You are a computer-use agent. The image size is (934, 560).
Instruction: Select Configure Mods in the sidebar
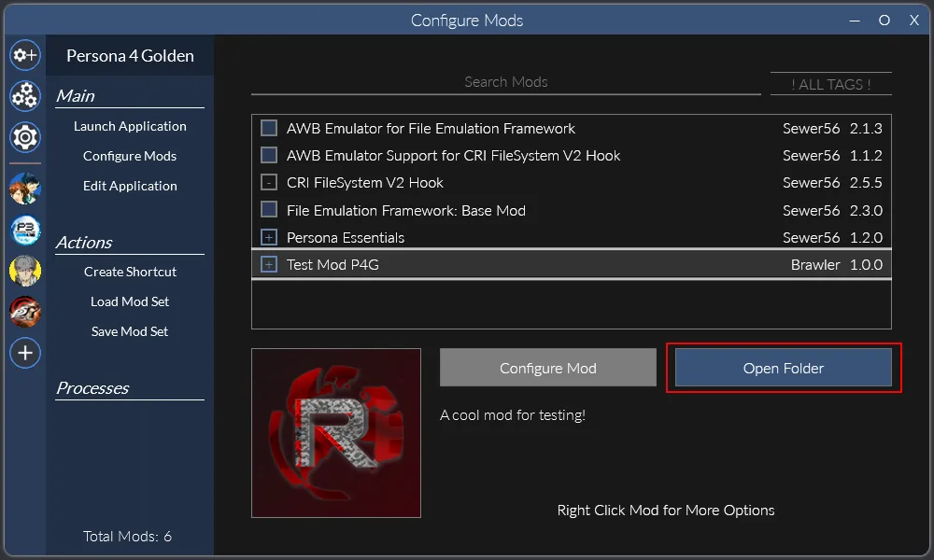(130, 156)
